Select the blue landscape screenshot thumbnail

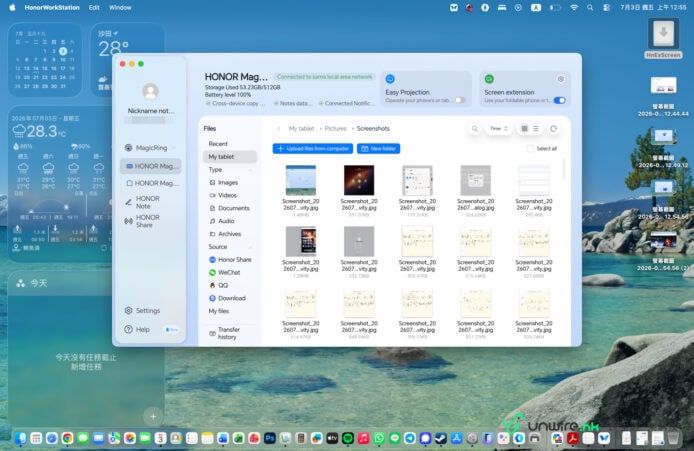[301, 180]
